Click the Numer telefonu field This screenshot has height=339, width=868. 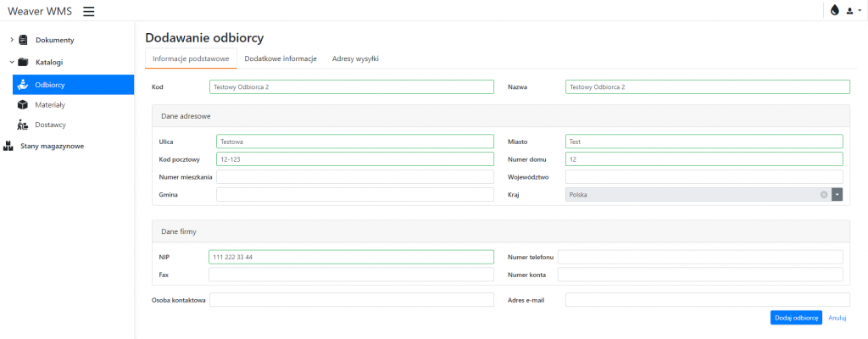click(700, 257)
